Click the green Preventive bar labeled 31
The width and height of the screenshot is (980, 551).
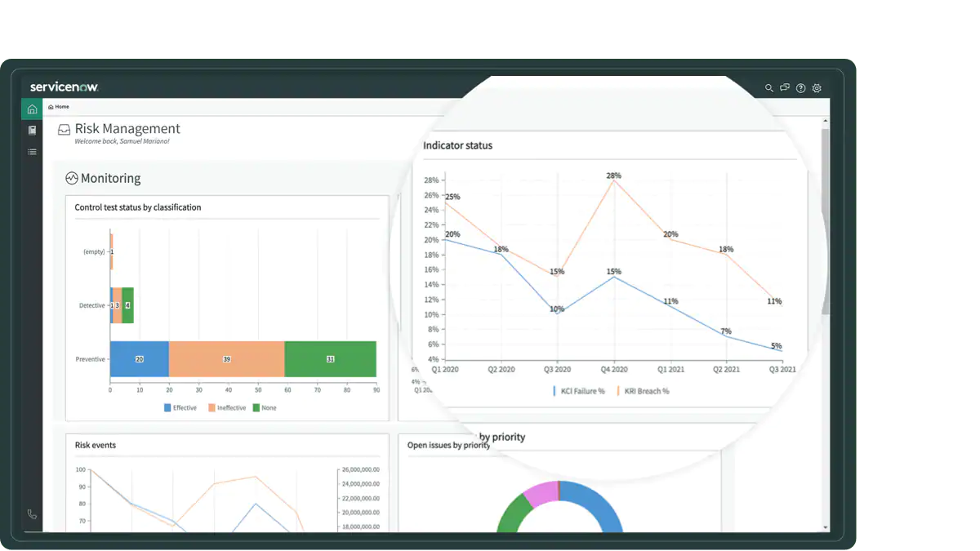(330, 359)
